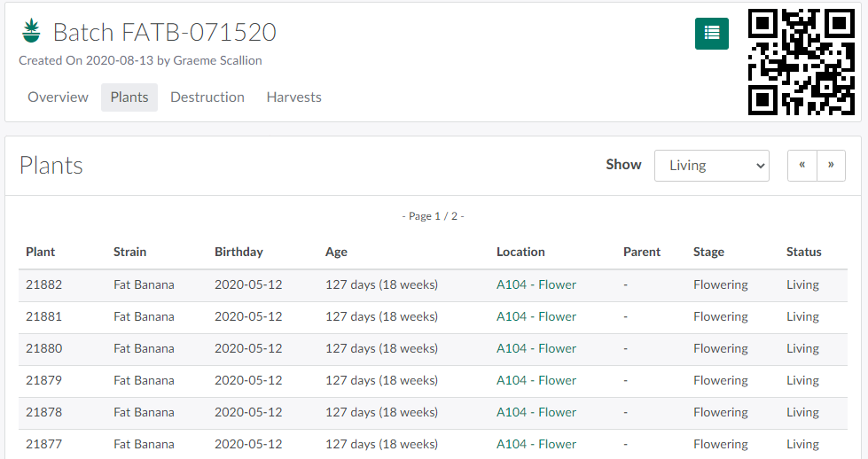Viewport: 868px width, 459px height.
Task: Switch to the Destruction tab
Action: [x=207, y=97]
